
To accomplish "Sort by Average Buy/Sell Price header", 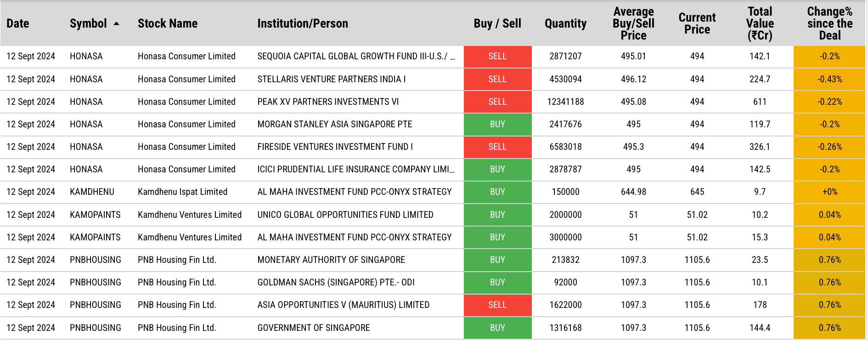I will pos(633,23).
